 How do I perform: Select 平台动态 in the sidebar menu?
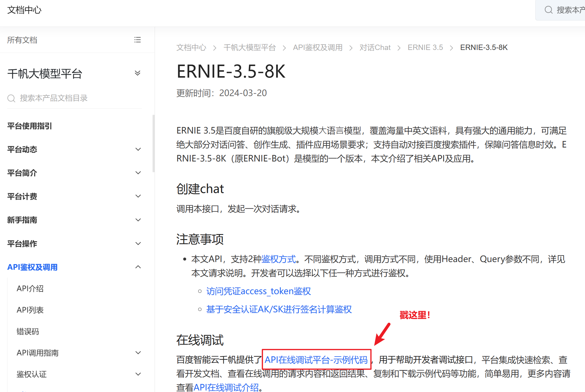22,149
